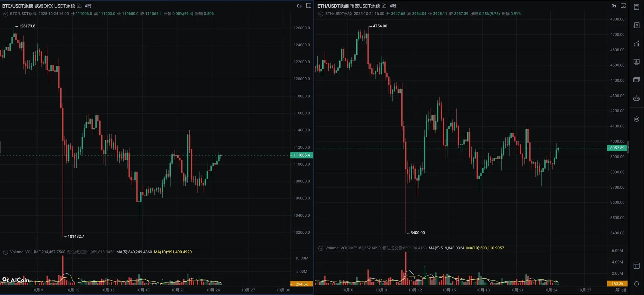The image size is (644, 295).
Task: Collapse the ETH/USDT candle info legend
Action: (320, 14)
